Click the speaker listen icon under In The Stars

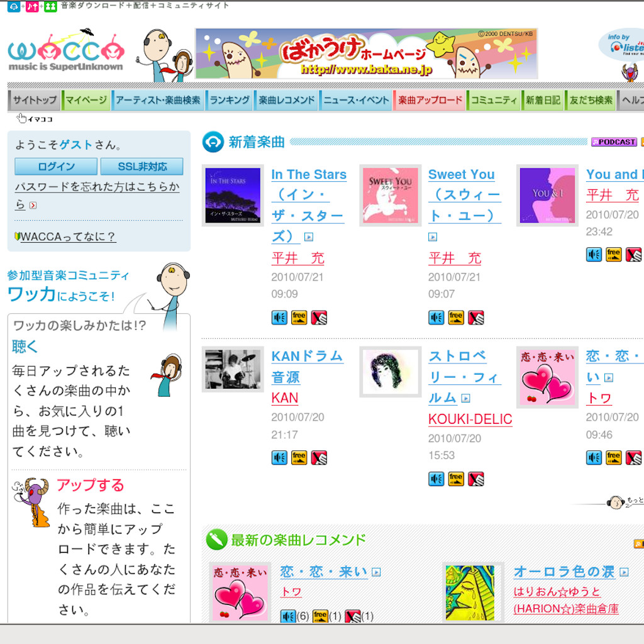[279, 318]
